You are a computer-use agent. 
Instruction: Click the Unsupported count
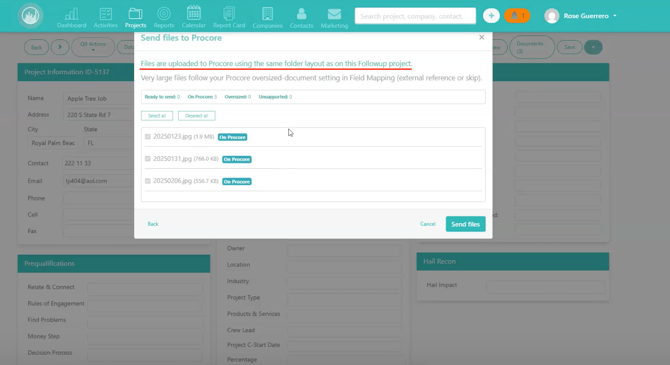275,97
